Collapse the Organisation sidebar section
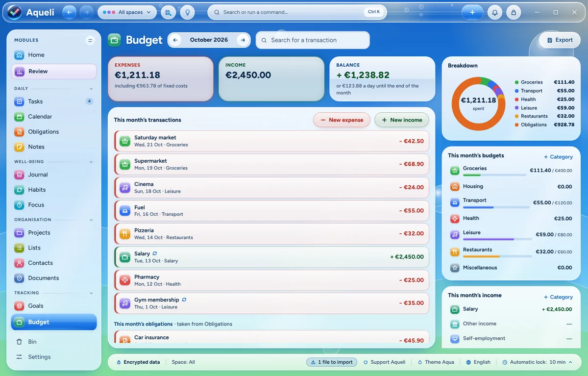Image resolution: width=588 pixels, height=376 pixels. (91, 220)
